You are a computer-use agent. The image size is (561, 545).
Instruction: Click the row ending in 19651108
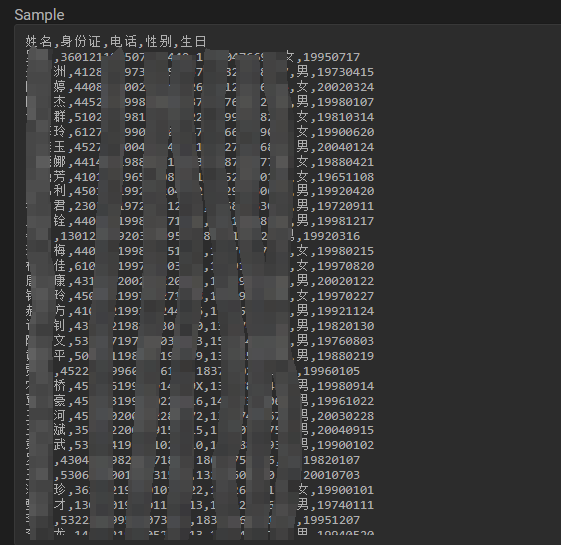pyautogui.click(x=200, y=177)
